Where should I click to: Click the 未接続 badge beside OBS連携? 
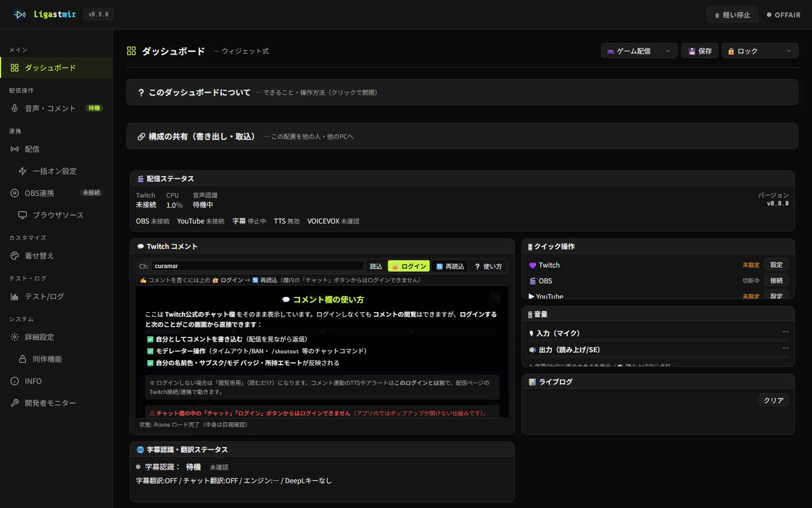tap(91, 193)
